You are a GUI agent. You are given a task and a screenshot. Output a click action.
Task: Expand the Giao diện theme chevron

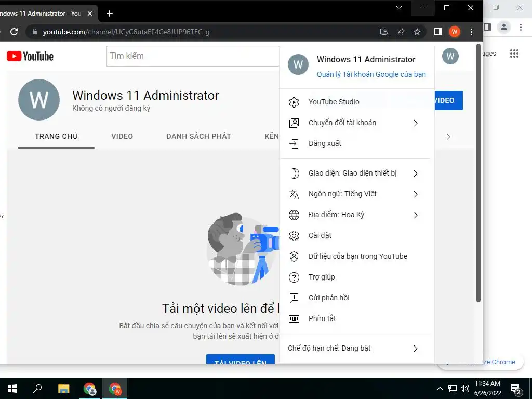(416, 174)
